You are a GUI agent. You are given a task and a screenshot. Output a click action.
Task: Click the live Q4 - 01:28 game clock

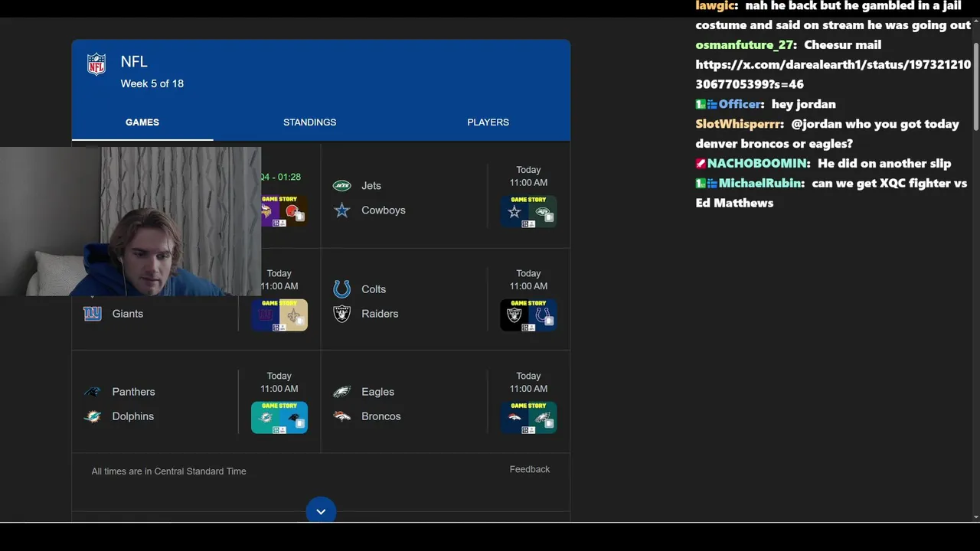point(281,177)
